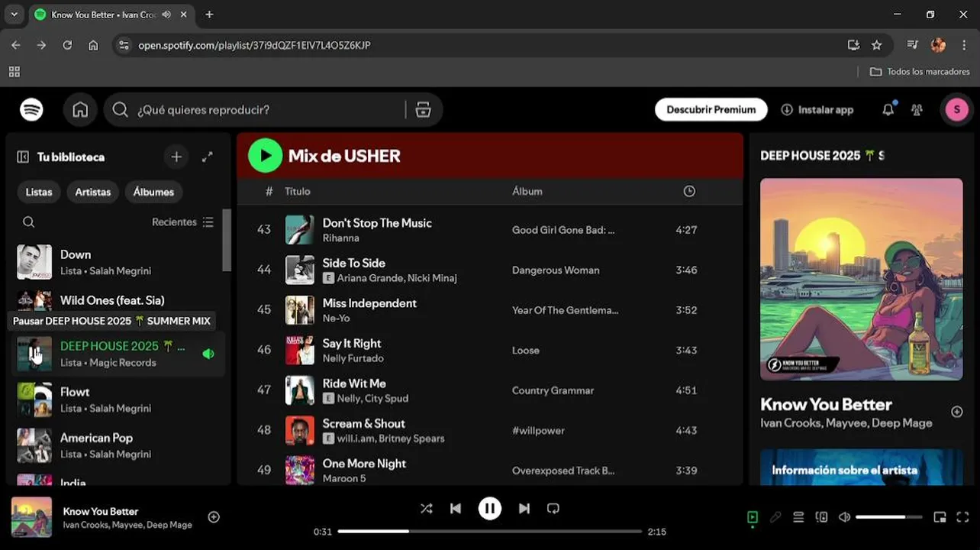Open the artist Rihanna link
Viewport: 980px width, 550px height.
(x=340, y=238)
